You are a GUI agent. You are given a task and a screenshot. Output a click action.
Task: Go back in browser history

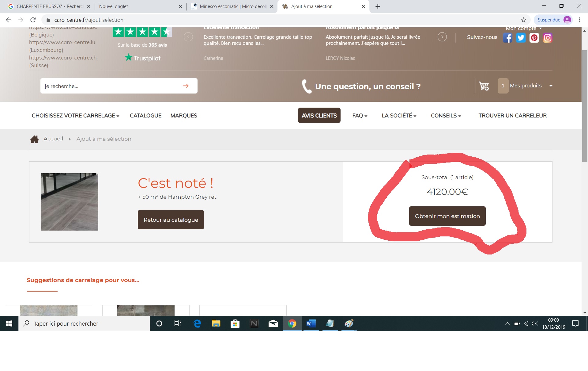pyautogui.click(x=8, y=20)
